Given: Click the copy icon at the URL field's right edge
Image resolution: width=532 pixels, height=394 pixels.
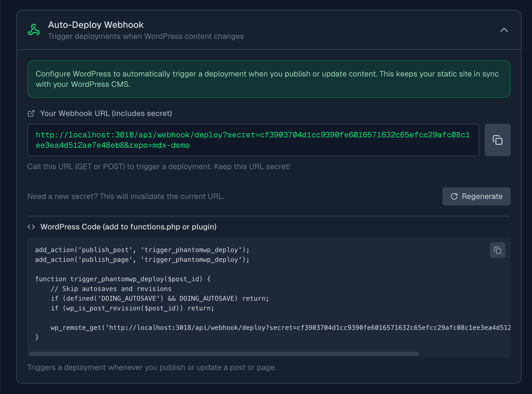Looking at the screenshot, I should tap(497, 140).
